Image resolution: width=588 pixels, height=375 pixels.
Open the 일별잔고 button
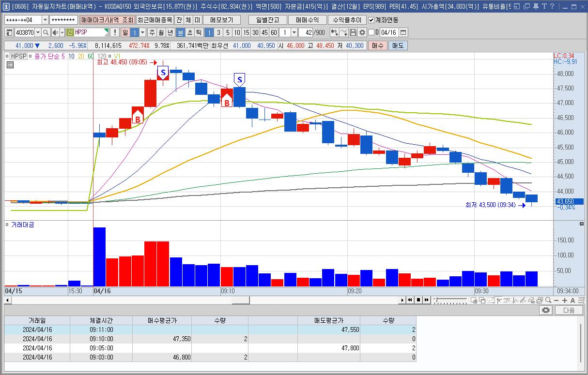[x=267, y=20]
